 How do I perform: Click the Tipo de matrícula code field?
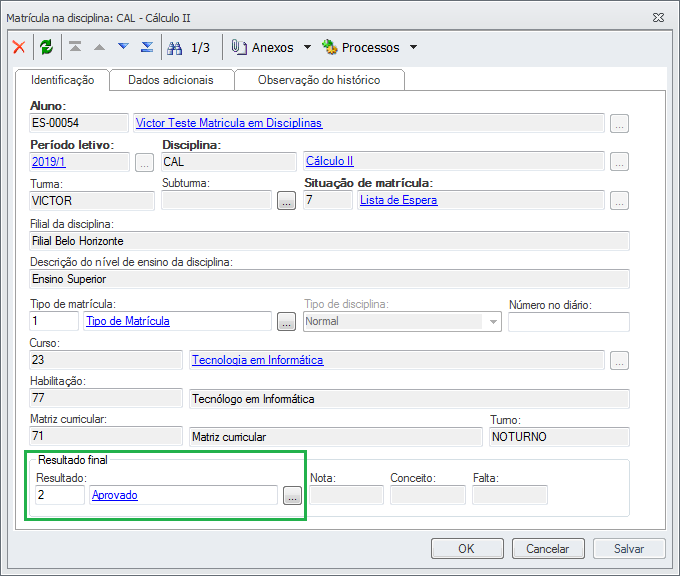54,321
